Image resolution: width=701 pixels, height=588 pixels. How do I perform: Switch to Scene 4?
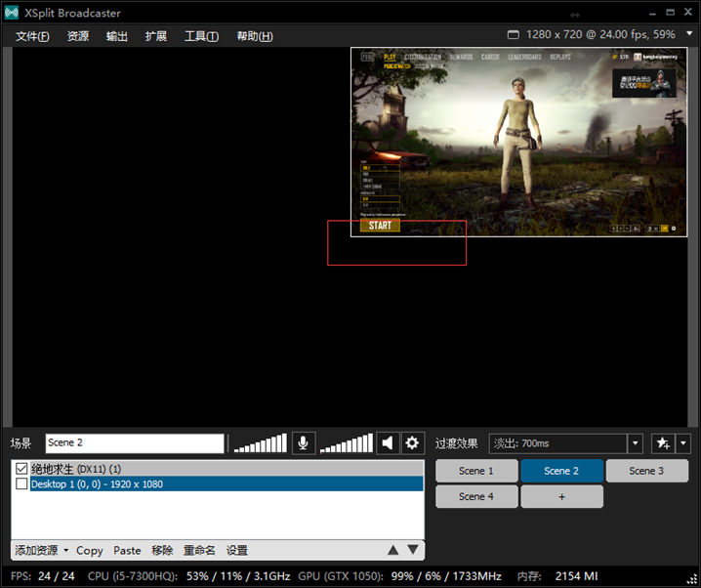click(476, 497)
